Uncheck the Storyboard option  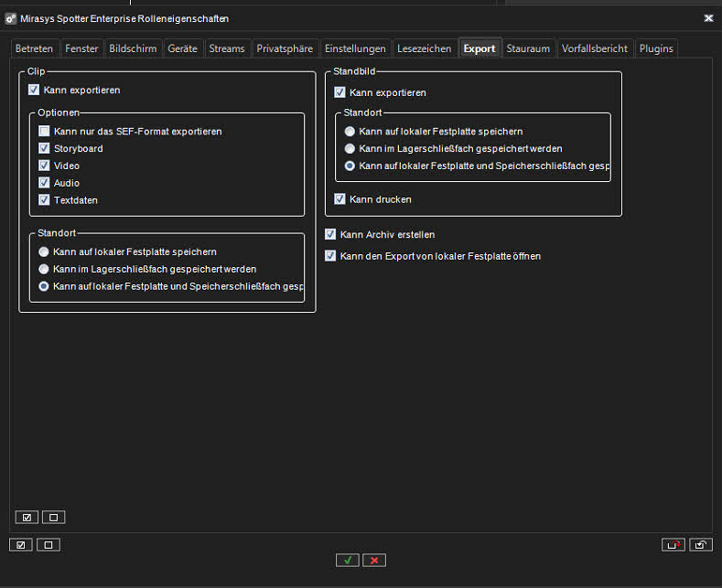pos(44,148)
